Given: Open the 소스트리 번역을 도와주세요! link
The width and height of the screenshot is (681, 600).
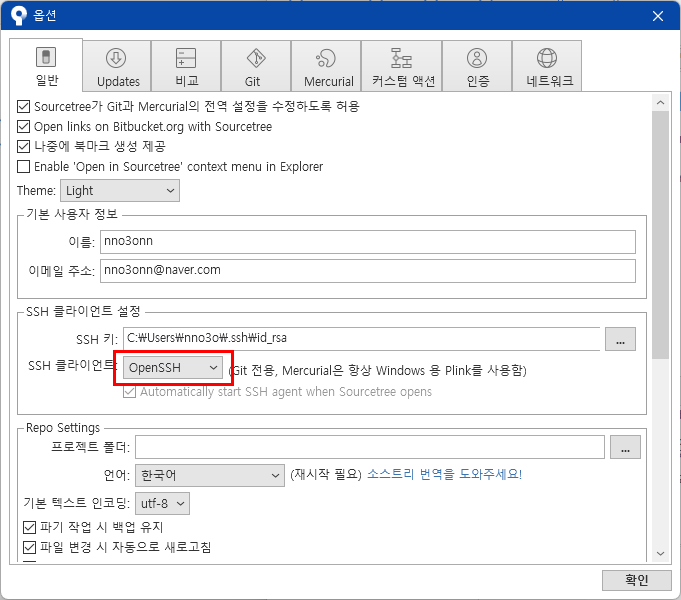Looking at the screenshot, I should tap(445, 474).
